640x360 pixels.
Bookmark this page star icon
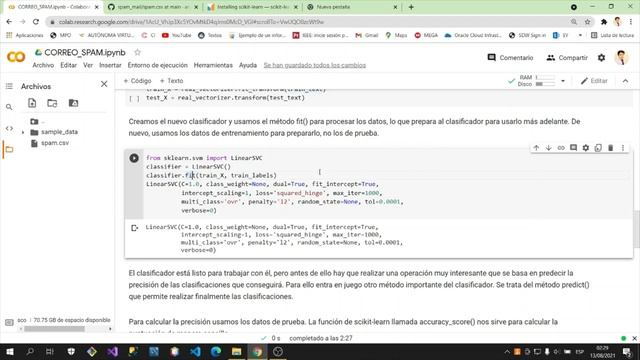coord(587,22)
